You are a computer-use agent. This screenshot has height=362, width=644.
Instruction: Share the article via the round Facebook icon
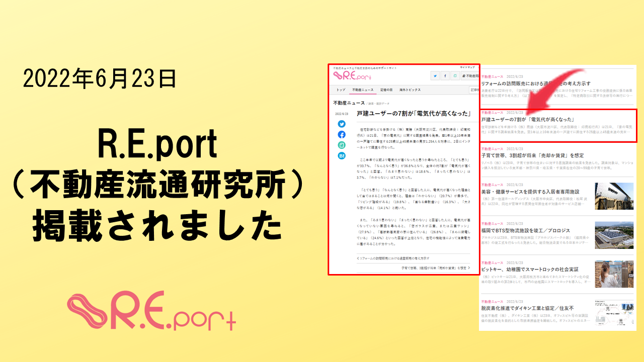coord(342,135)
